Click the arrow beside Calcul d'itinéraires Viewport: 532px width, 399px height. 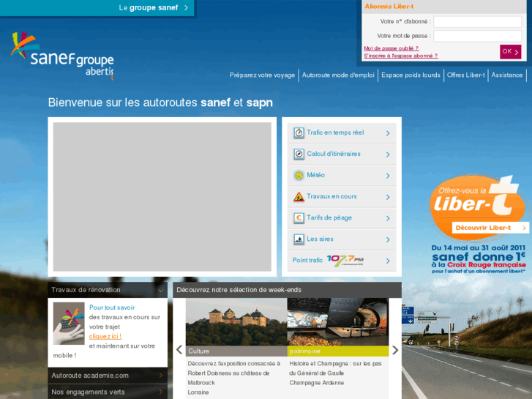pyautogui.click(x=388, y=154)
